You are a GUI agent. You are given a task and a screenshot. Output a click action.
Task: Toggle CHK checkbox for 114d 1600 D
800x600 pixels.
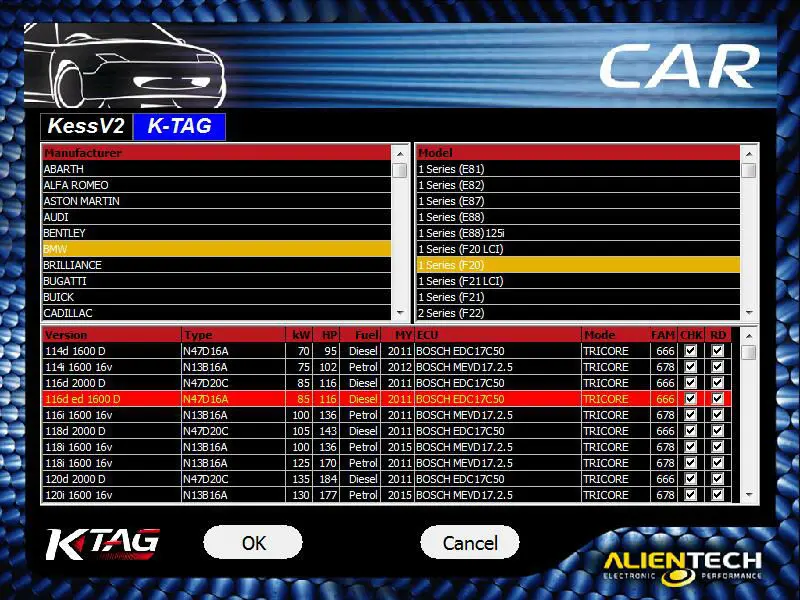pyautogui.click(x=691, y=351)
